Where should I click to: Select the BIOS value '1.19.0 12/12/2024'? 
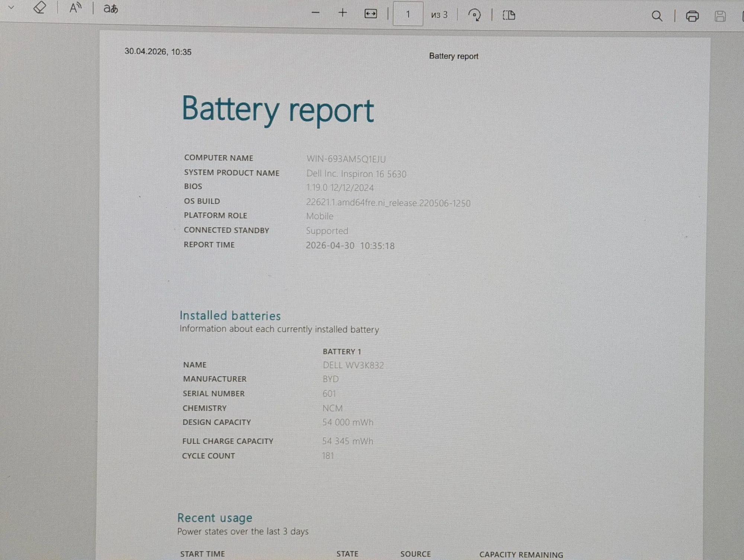pos(340,188)
